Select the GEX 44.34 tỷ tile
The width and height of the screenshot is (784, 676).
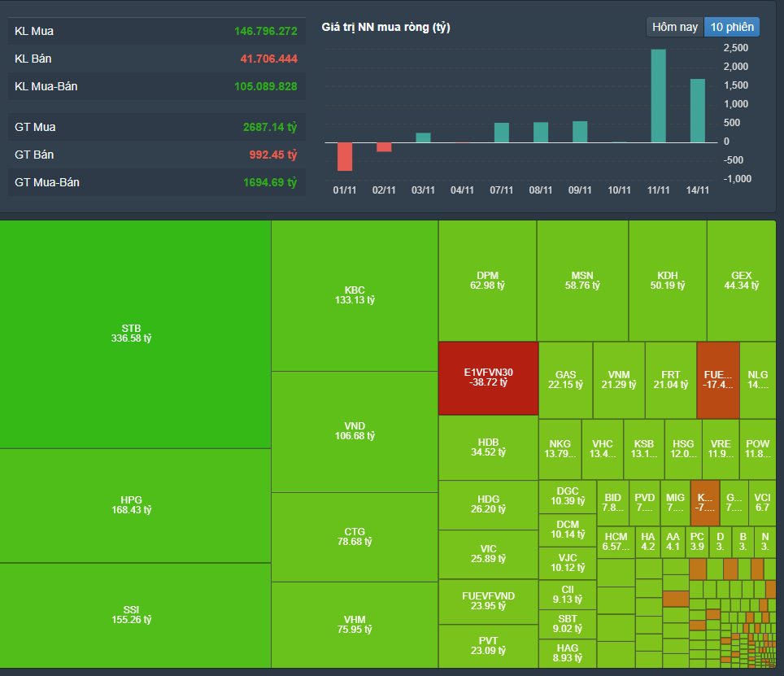(x=741, y=280)
